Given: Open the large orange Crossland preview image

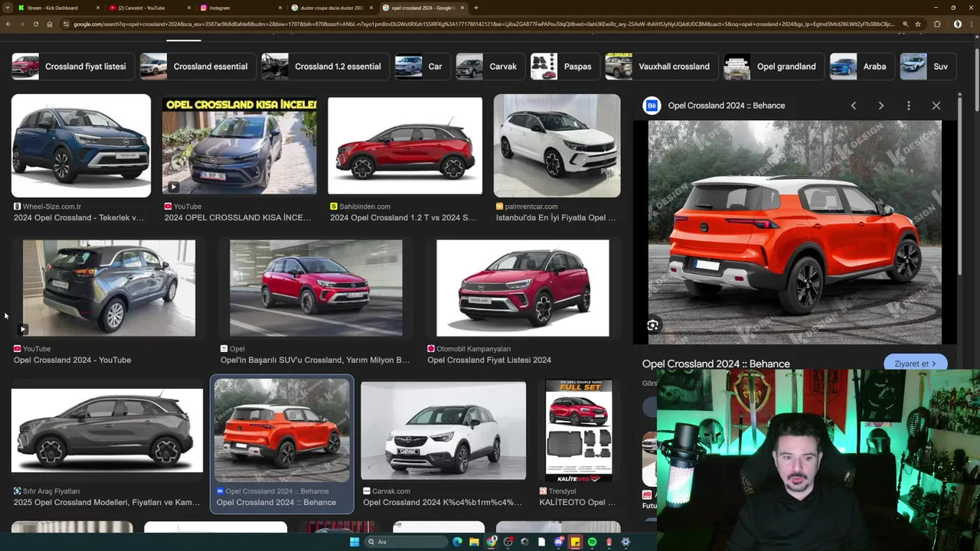Looking at the screenshot, I should 795,232.
